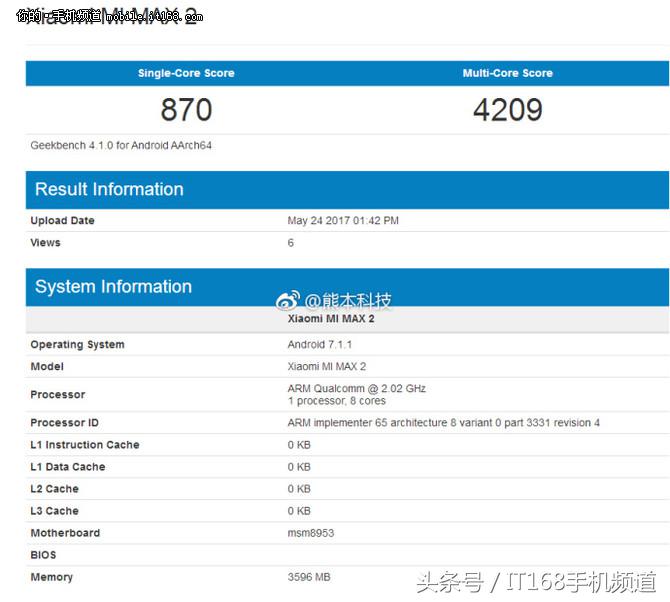Image resolution: width=670 pixels, height=602 pixels.
Task: Click bold 'Xiaomi MI MAX 2' table heading
Action: (x=331, y=319)
